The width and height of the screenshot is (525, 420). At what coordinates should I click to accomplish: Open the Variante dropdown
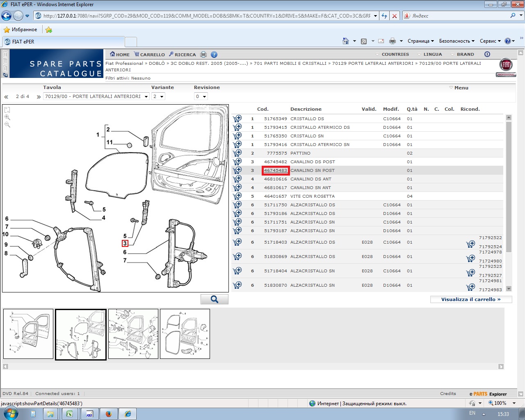[158, 96]
